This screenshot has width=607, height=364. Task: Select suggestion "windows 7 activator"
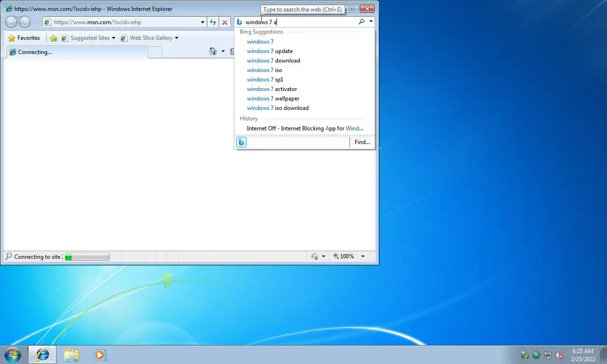(x=272, y=89)
